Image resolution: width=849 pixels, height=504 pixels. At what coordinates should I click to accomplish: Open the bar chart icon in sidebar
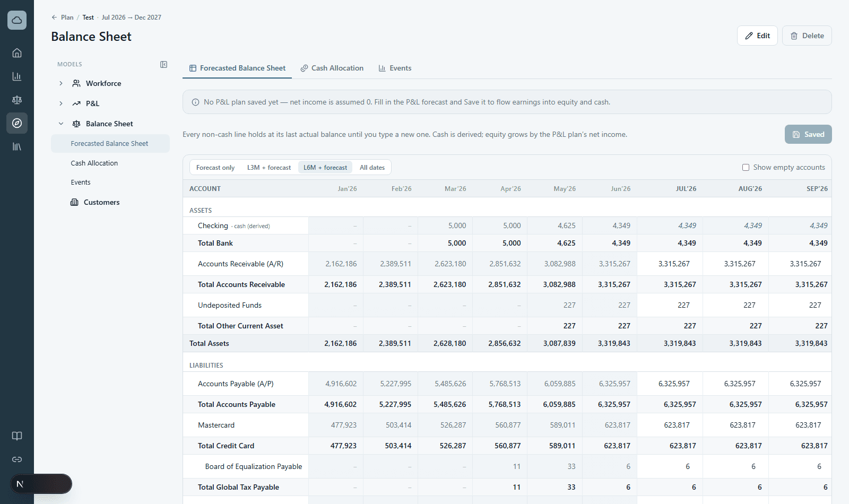coord(17,76)
